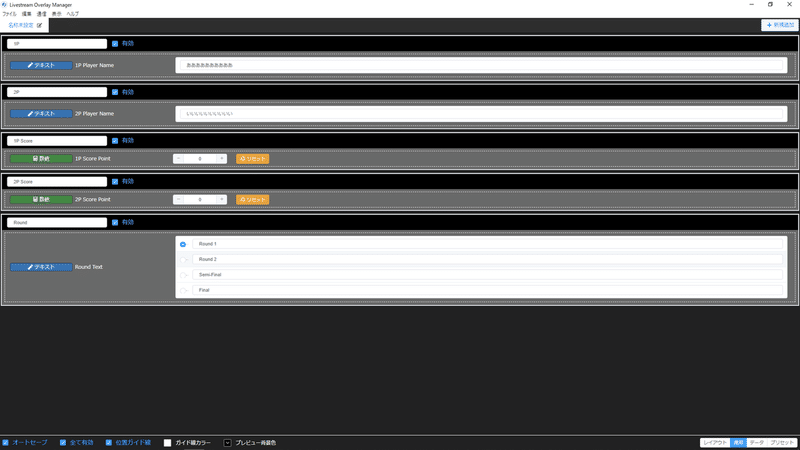Disable the 有効 checkbox for 2P group

pyautogui.click(x=115, y=92)
